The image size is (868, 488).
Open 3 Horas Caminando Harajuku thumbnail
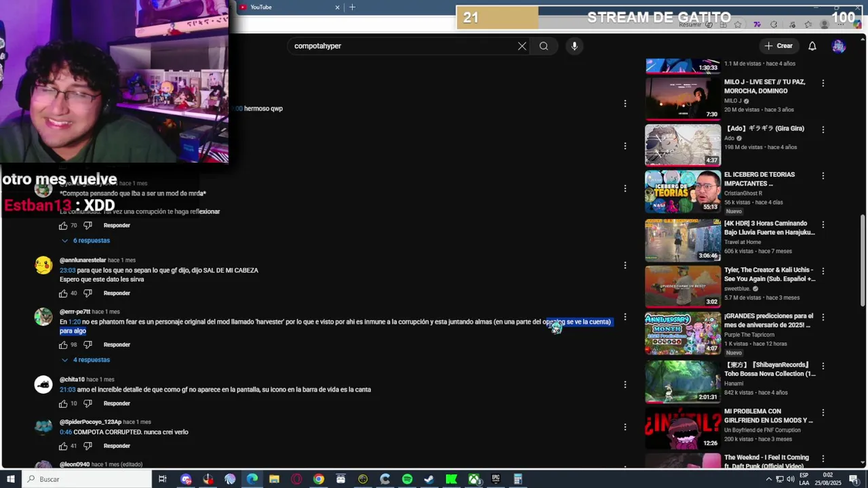click(x=682, y=240)
